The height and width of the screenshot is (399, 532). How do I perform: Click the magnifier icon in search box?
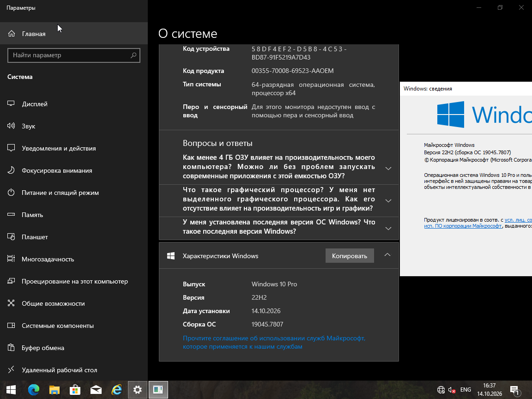133,55
